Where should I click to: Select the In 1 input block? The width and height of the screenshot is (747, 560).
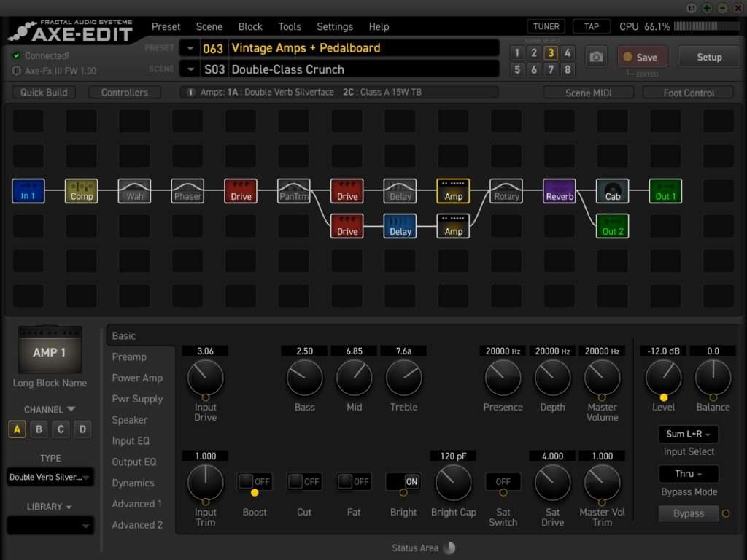point(28,191)
